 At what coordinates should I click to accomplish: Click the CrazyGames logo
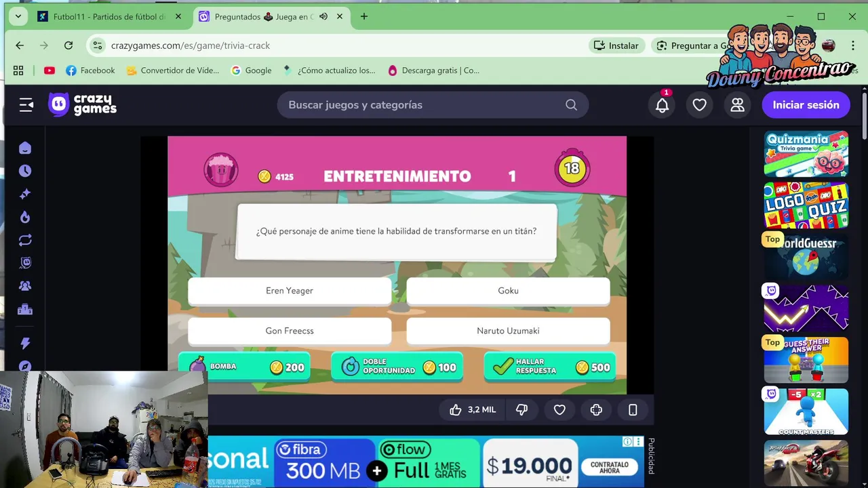(x=83, y=104)
